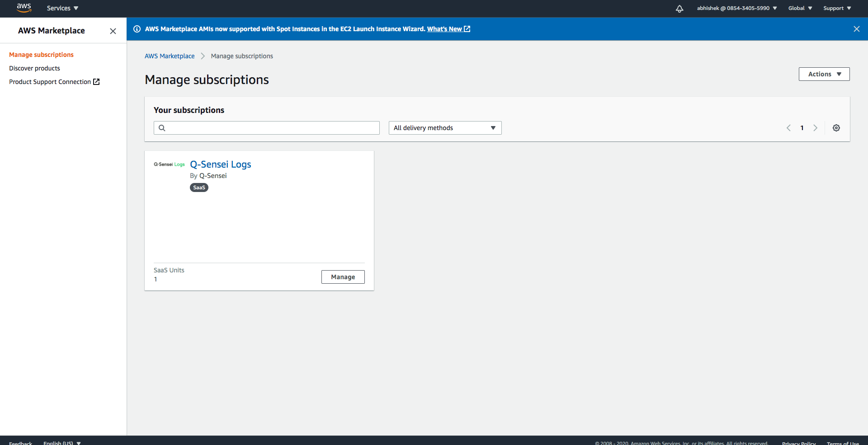Click page number 1 in pagination
The image size is (868, 445).
802,128
